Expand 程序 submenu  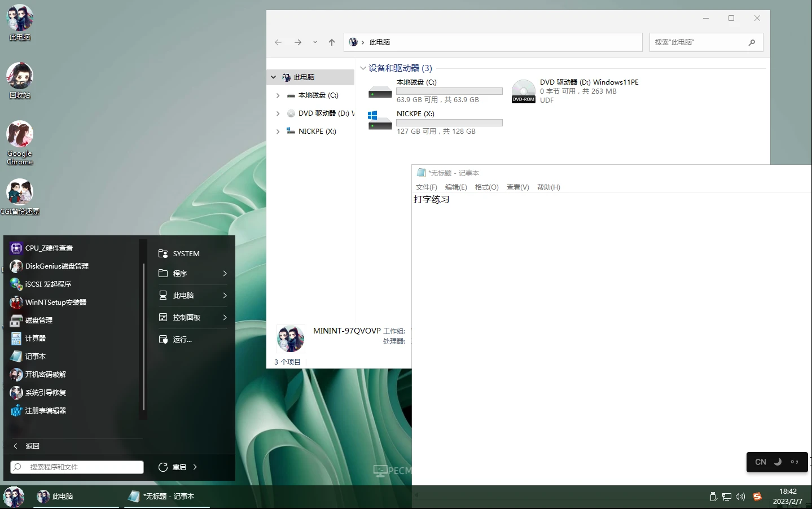point(225,273)
